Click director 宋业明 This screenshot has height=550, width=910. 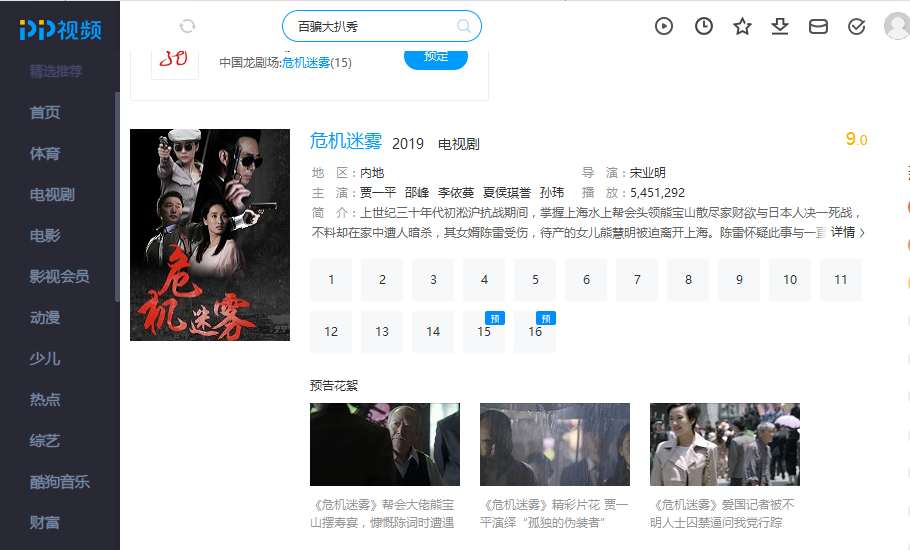648,173
